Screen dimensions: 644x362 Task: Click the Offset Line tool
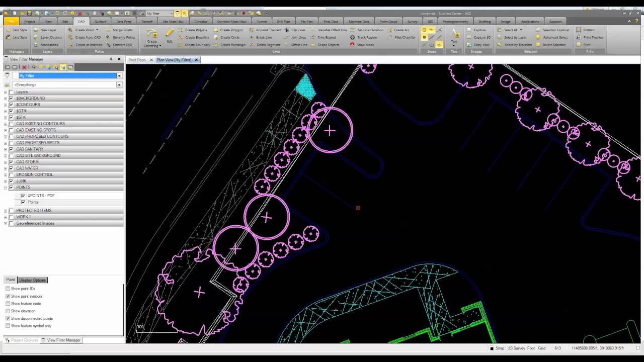click(296, 45)
